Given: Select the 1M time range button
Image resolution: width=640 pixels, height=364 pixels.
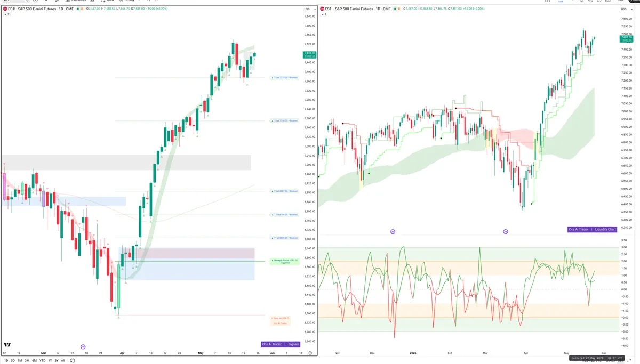Looking at the screenshot, I should 20,360.
